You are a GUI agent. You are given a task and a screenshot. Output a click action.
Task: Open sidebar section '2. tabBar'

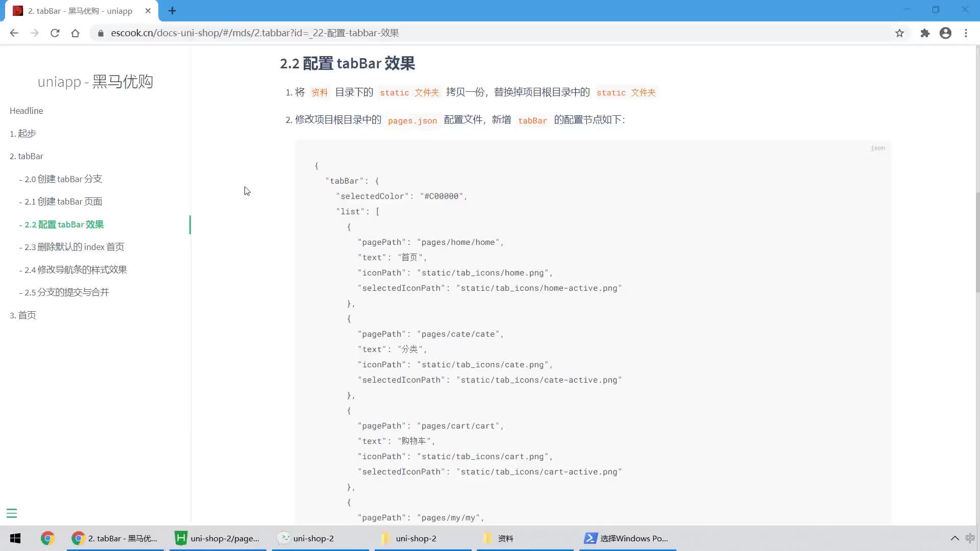27,156
